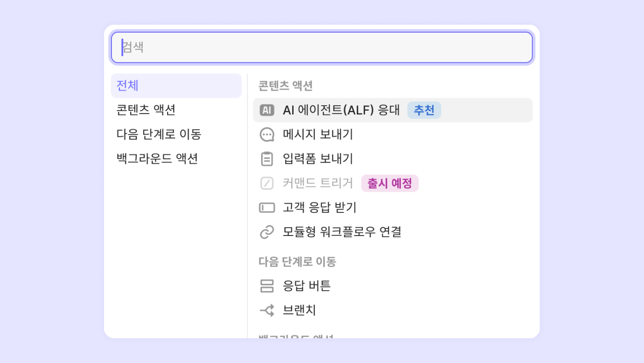Click the 출시 예정 badge
The width and height of the screenshot is (644, 363).
390,183
